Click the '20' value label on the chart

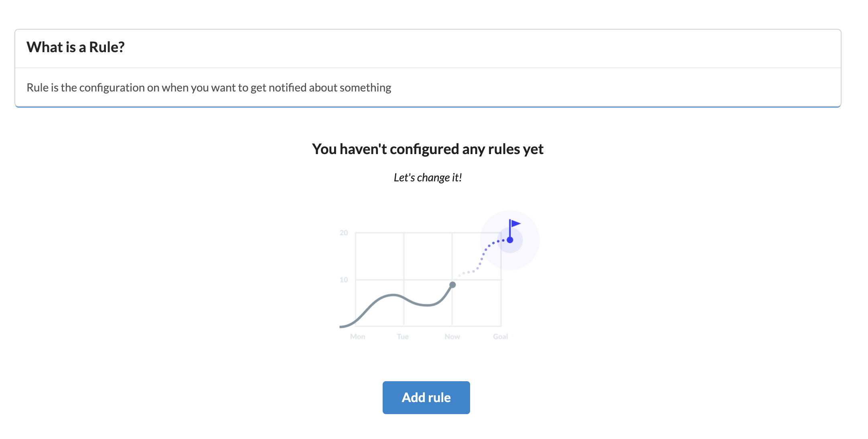(344, 232)
